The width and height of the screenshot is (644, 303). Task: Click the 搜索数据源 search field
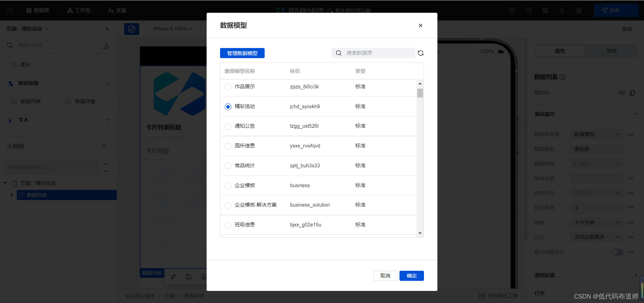(373, 53)
